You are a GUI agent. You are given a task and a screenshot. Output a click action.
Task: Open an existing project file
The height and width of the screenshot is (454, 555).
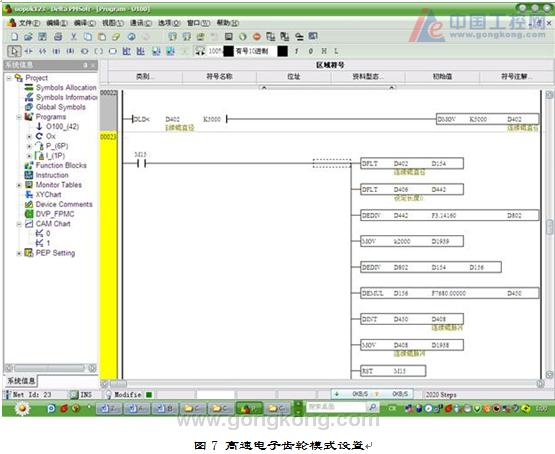click(28, 36)
